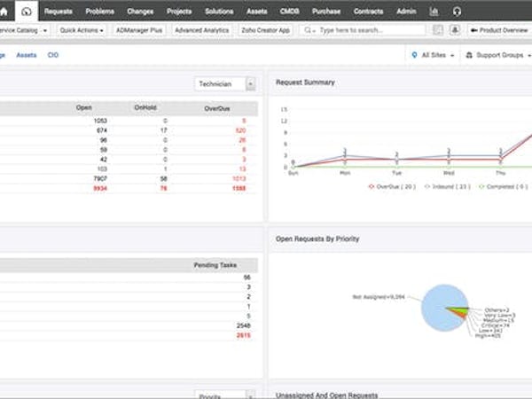Click the OnHold count 17

[x=164, y=130]
